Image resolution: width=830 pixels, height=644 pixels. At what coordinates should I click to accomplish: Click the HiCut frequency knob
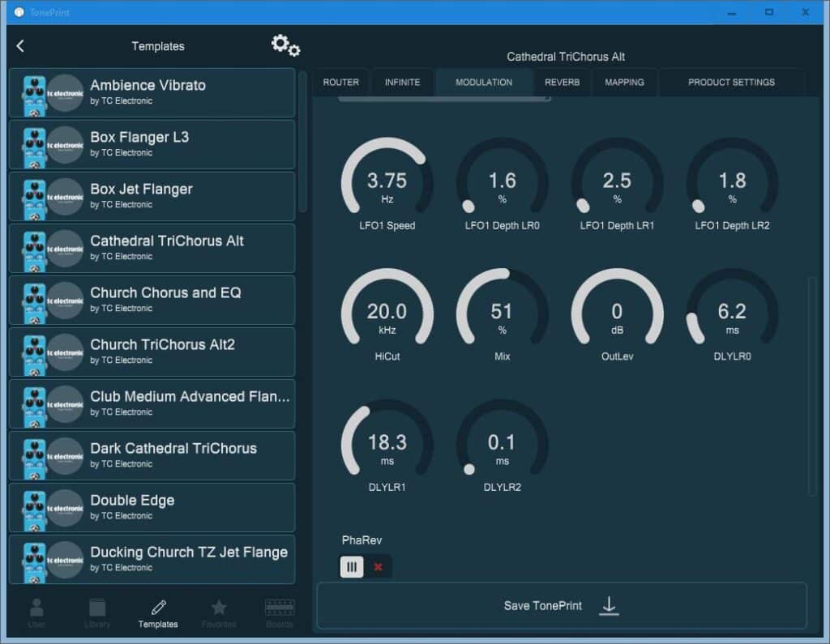tap(387, 313)
